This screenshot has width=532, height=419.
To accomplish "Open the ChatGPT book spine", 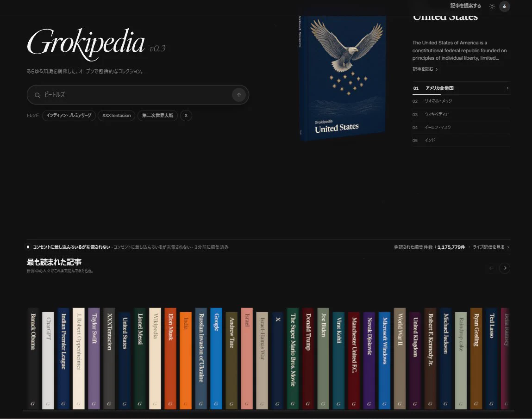I will tap(48, 360).
